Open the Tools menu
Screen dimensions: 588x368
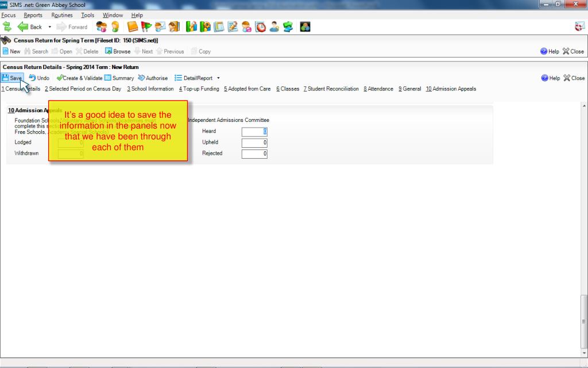tap(87, 16)
